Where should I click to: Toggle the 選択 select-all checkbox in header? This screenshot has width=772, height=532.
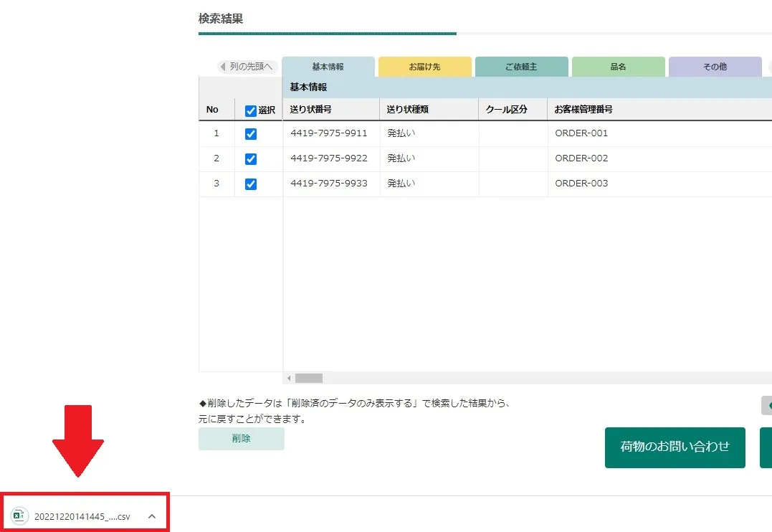pyautogui.click(x=251, y=110)
